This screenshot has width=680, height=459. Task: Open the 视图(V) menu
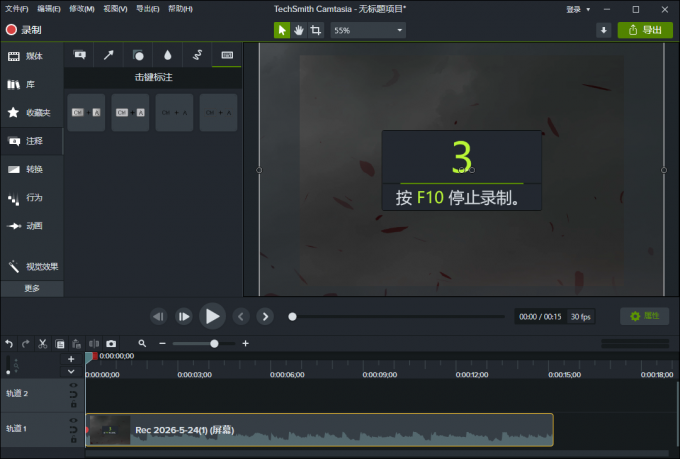(115, 9)
